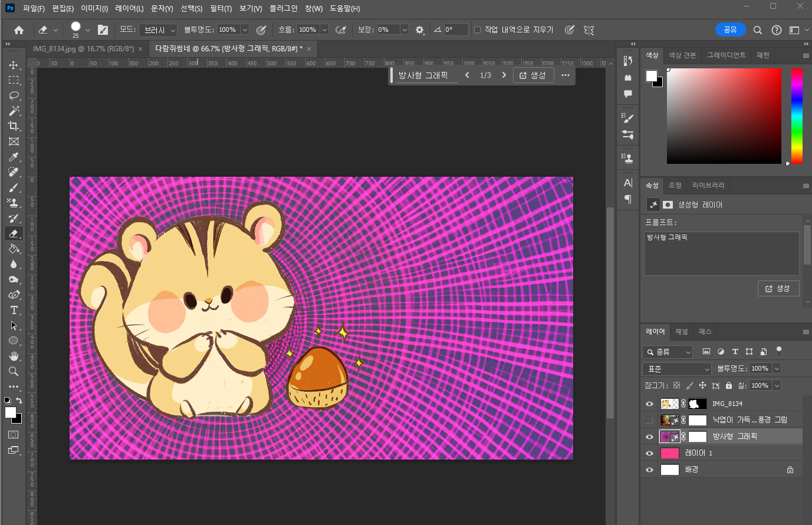
Task: Open the blend mode 표준 dropdown
Action: click(x=678, y=369)
